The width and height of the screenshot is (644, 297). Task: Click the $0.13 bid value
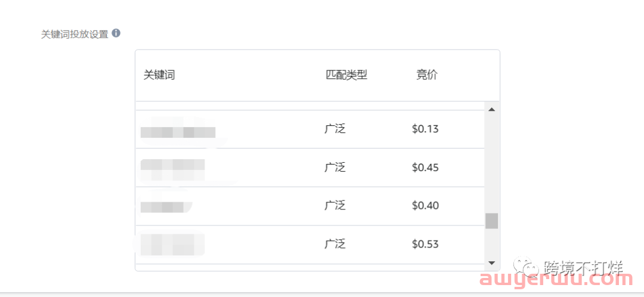[x=425, y=129]
